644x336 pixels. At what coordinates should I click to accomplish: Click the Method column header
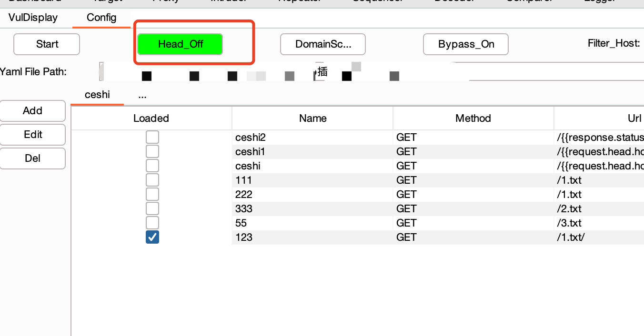click(x=473, y=119)
